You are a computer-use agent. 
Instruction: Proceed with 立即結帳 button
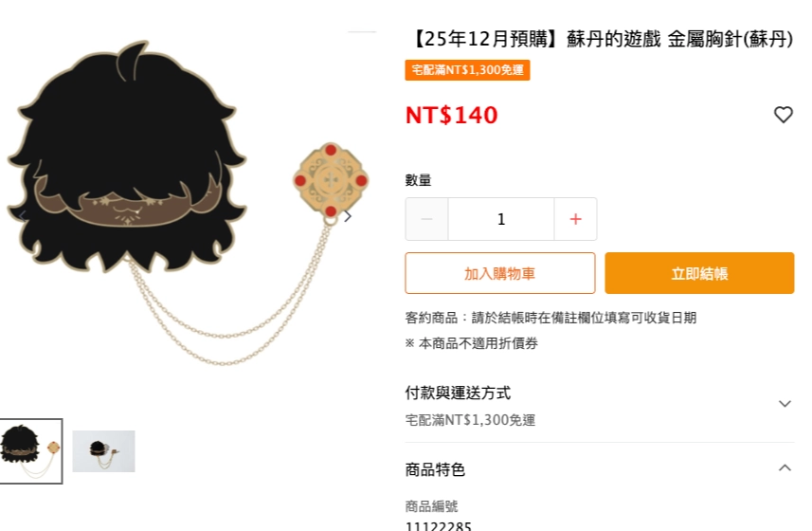(x=699, y=273)
